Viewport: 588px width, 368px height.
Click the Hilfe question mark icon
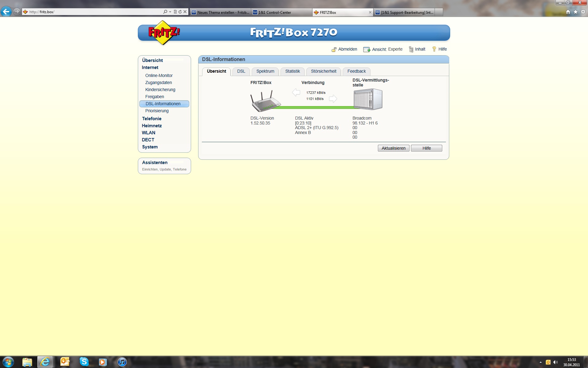pos(434,49)
